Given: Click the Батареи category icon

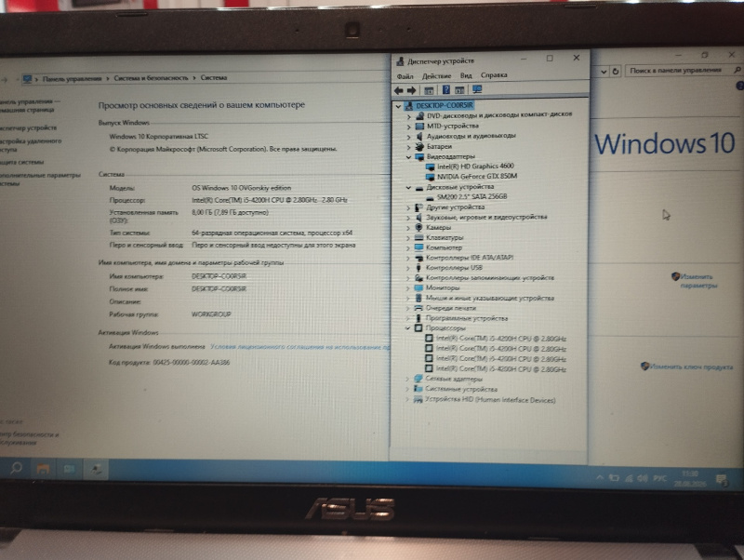Looking at the screenshot, I should (419, 147).
